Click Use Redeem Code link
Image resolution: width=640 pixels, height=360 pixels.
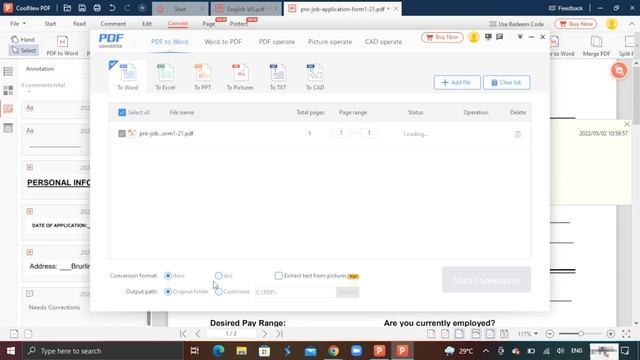point(517,24)
